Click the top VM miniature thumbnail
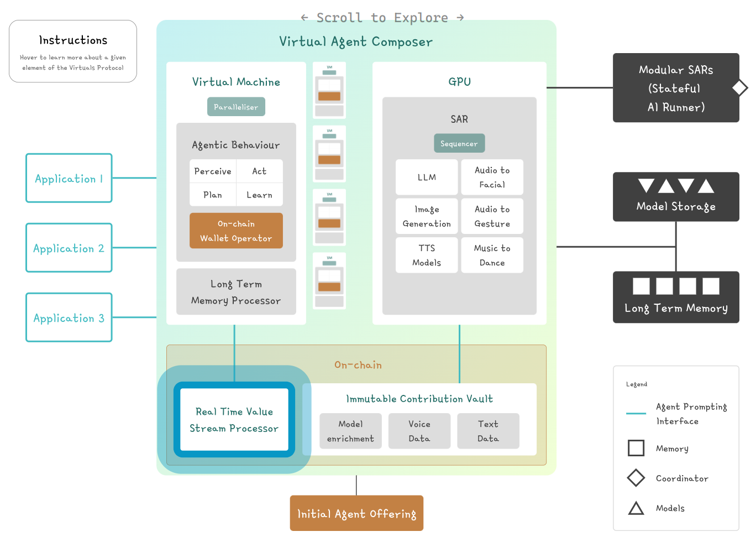Viewport: 756px width, 547px height. pos(329,90)
